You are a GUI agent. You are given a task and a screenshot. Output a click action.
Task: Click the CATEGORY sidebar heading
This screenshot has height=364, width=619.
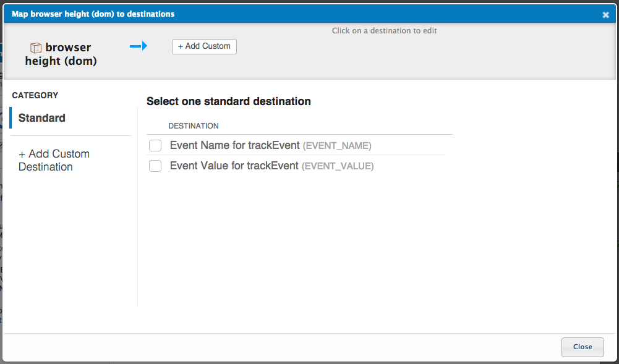pos(35,95)
